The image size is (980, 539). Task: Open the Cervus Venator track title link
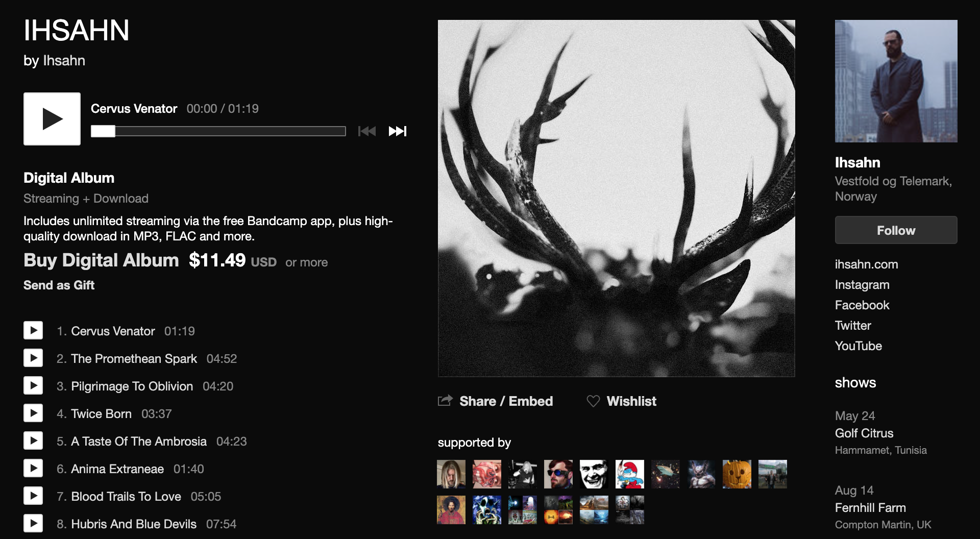(x=113, y=331)
